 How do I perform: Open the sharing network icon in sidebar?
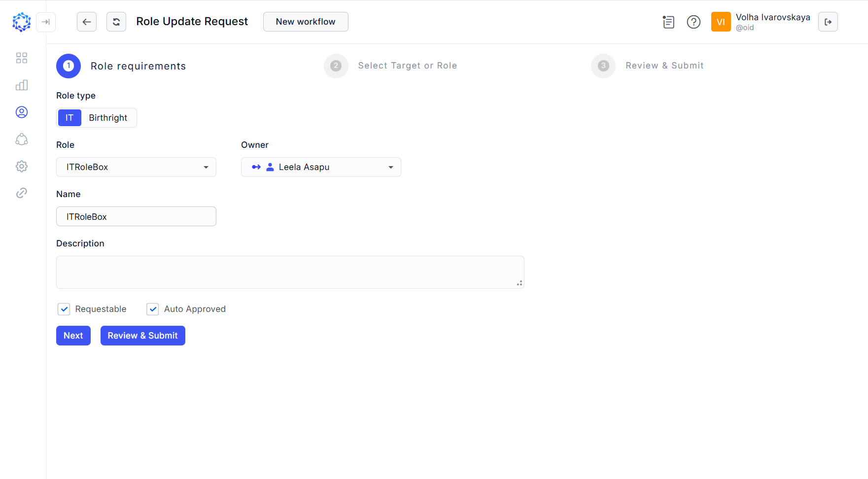(x=21, y=139)
